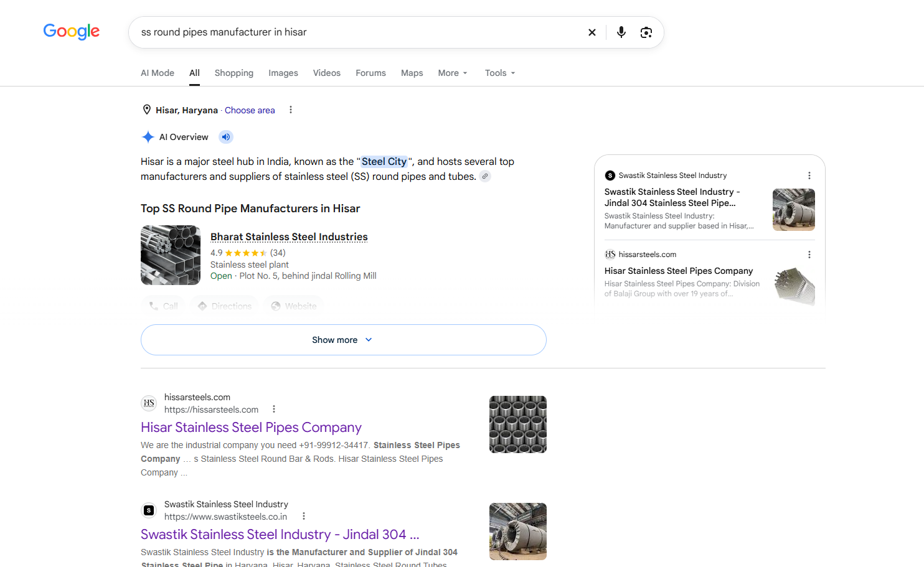
Task: Expand the More search filters dropdown
Action: (453, 73)
